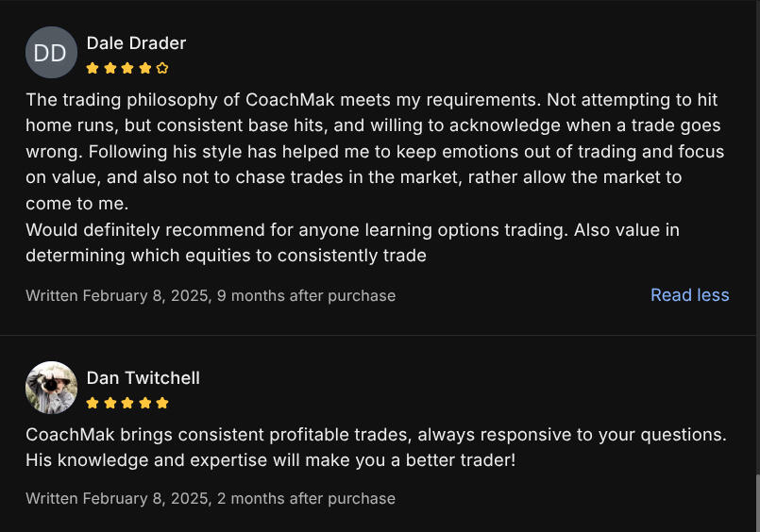Click the Dan Twitchell reviewer name
The image size is (760, 532).
point(143,378)
